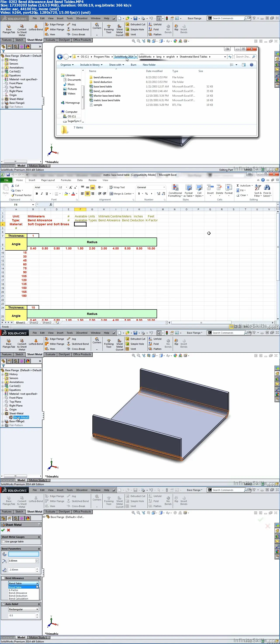
Task: Click New folder in Explorer
Action: point(149,65)
